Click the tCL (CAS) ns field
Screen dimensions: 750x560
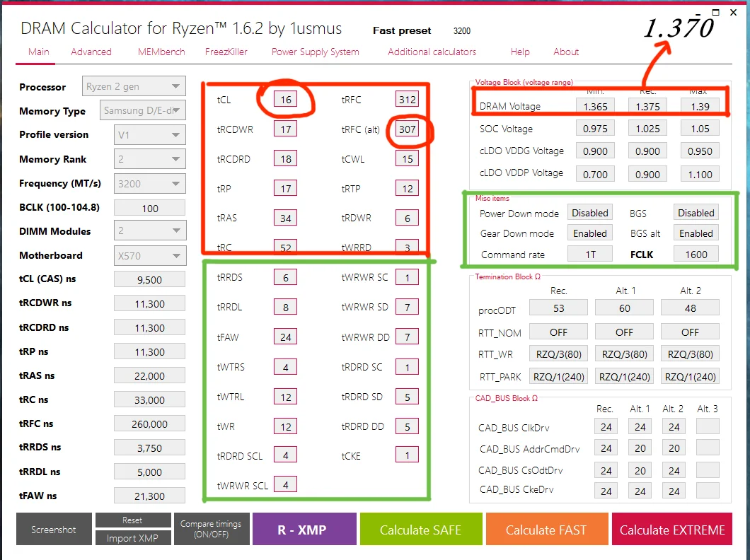150,279
